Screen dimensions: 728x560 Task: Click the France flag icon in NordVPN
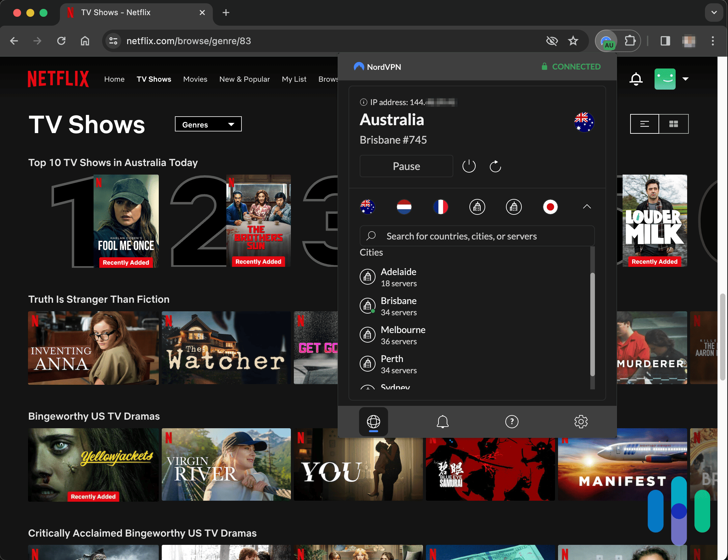tap(440, 206)
